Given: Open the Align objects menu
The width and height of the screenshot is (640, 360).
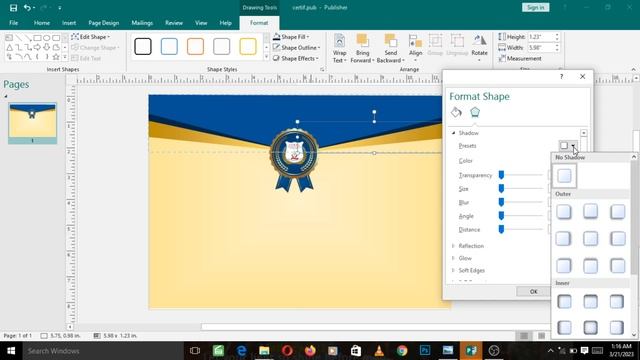Looking at the screenshot, I should (x=416, y=48).
